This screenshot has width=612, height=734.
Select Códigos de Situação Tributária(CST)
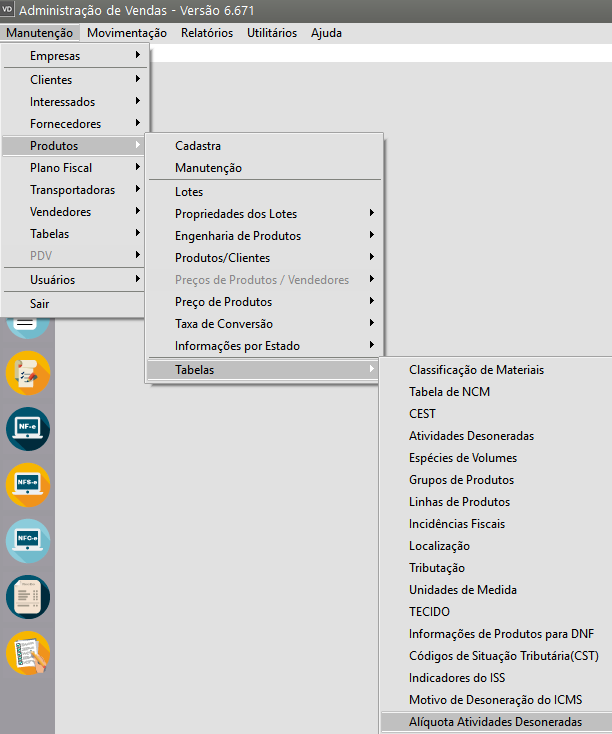(502, 656)
